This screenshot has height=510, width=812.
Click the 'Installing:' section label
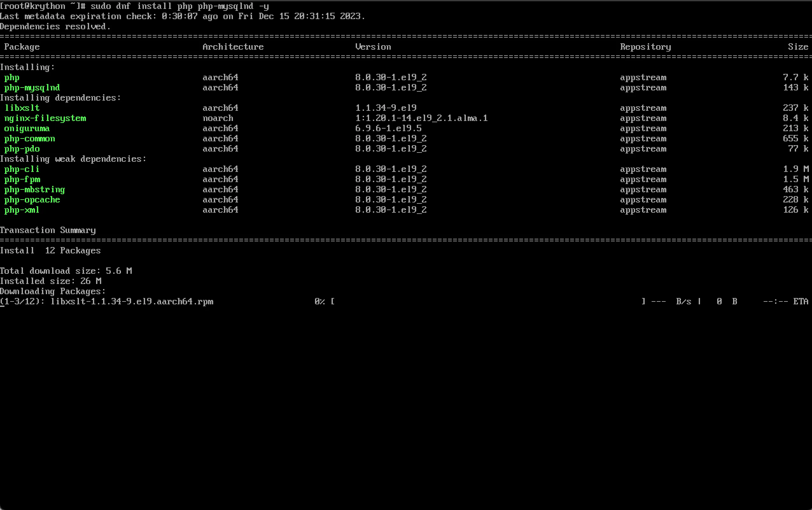[27, 67]
